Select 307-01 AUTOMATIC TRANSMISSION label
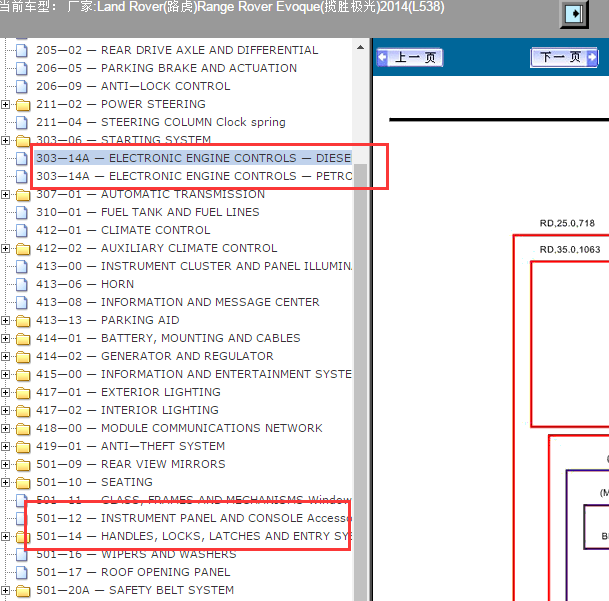 click(x=151, y=194)
